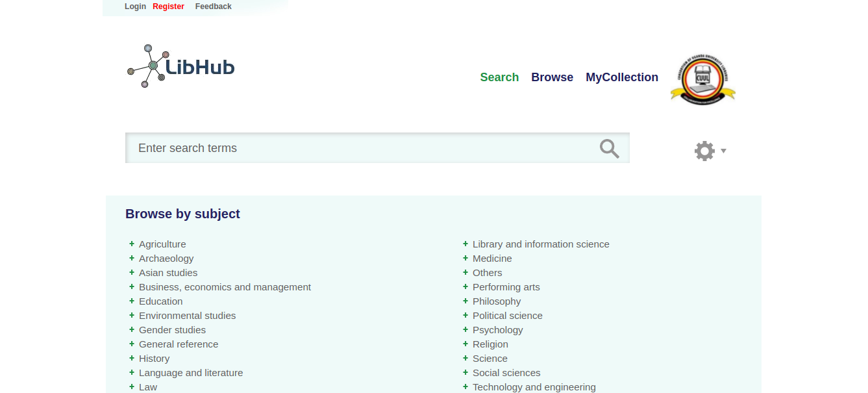Open the Register page

(168, 6)
